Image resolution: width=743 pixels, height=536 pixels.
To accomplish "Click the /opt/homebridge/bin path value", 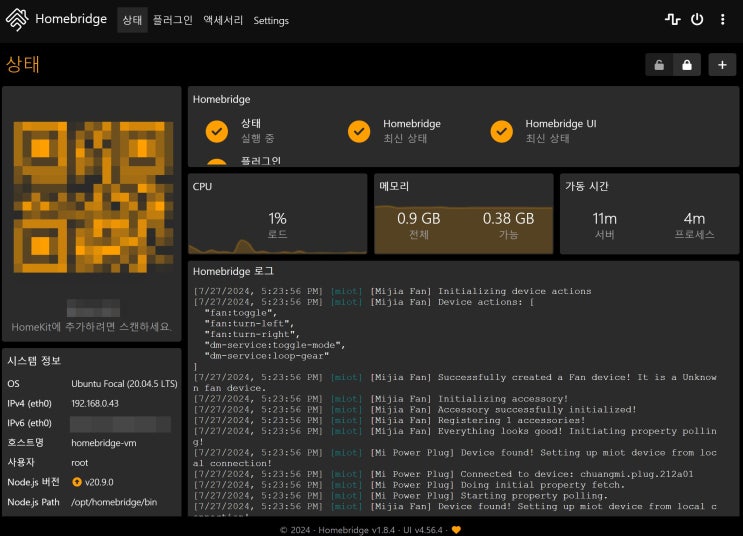I will tap(114, 502).
